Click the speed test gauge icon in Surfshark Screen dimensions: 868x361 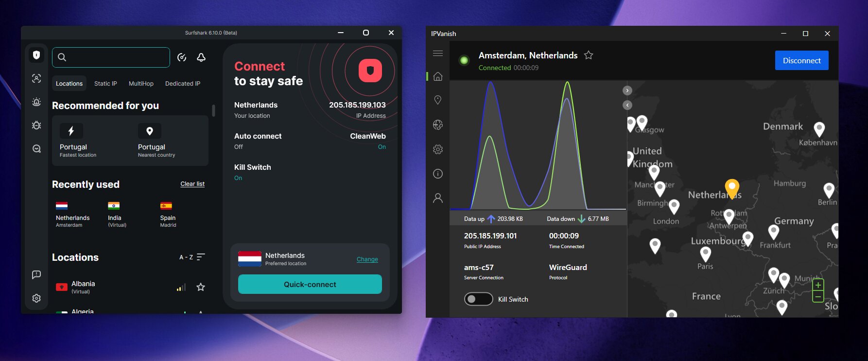pyautogui.click(x=182, y=57)
